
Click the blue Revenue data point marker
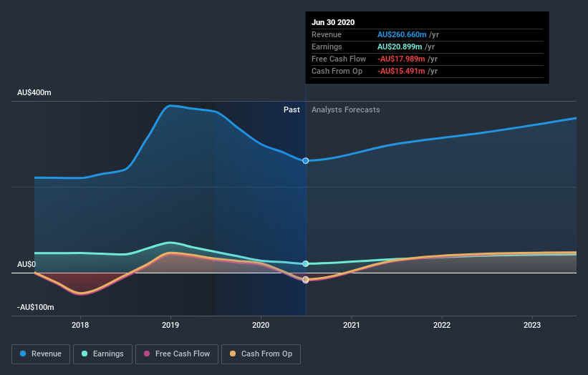pyautogui.click(x=306, y=161)
